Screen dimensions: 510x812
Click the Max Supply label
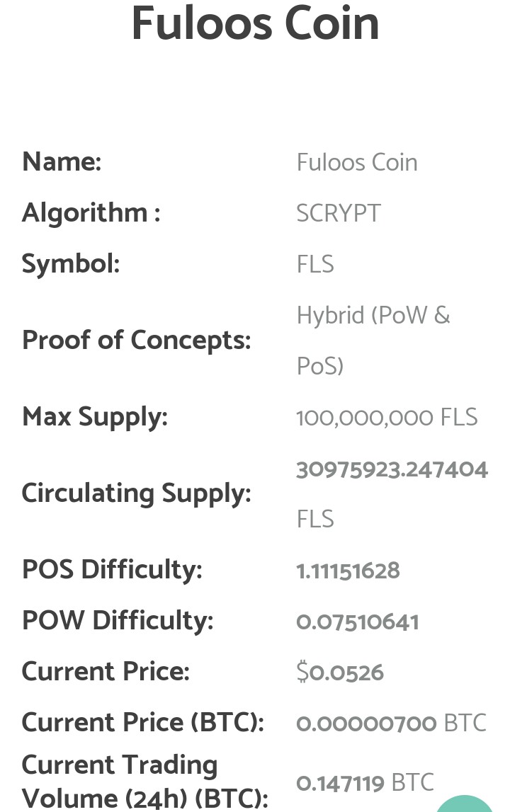pyautogui.click(x=95, y=418)
